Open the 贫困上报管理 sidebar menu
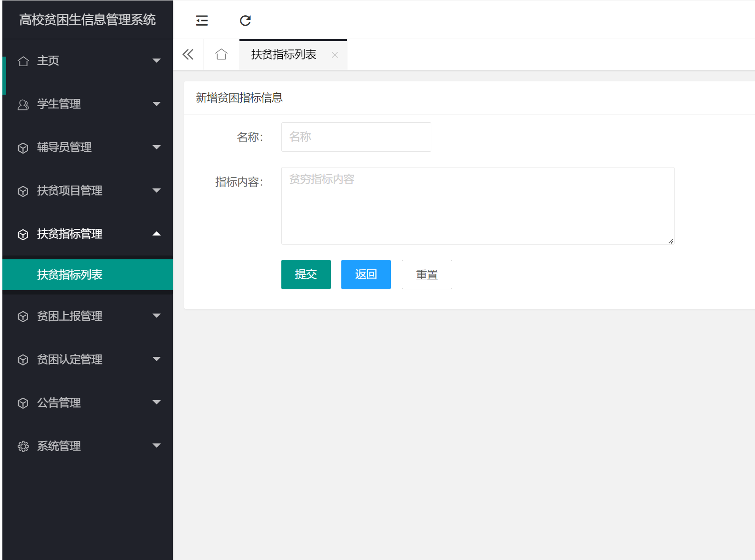The width and height of the screenshot is (755, 560). (x=88, y=316)
